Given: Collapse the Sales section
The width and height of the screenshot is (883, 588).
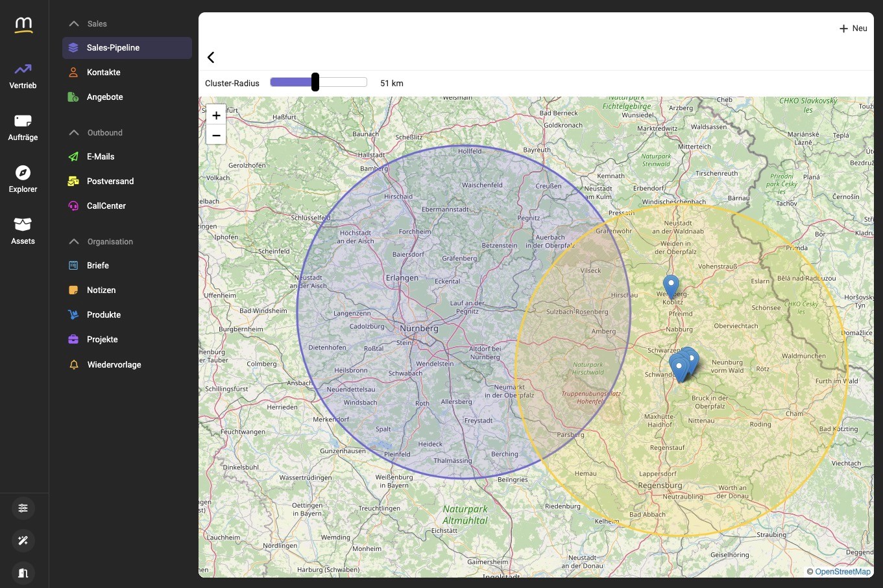Looking at the screenshot, I should tap(73, 23).
